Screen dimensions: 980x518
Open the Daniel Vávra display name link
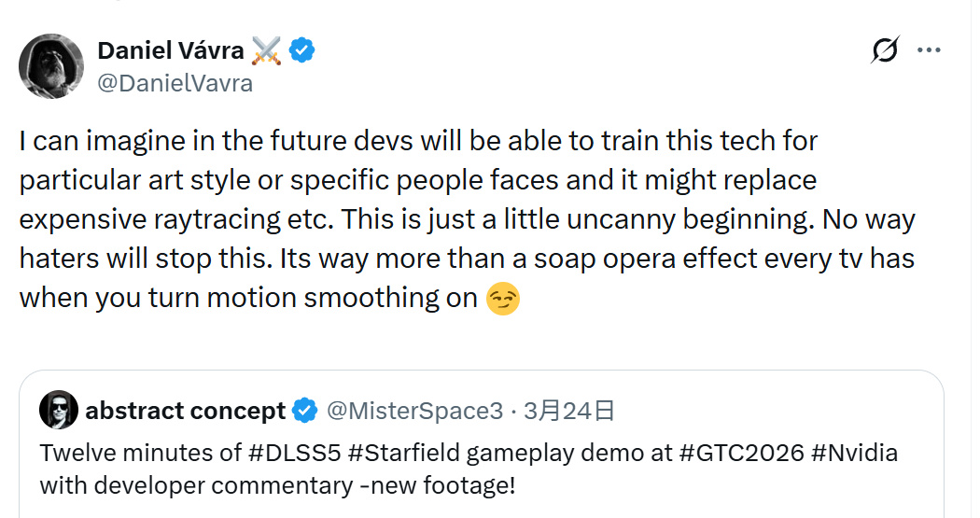click(169, 50)
